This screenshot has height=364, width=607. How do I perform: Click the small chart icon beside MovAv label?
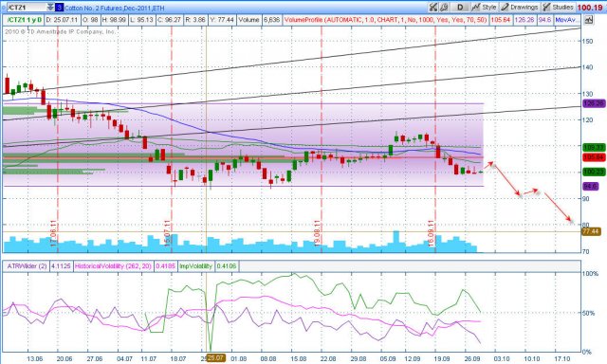[589, 20]
